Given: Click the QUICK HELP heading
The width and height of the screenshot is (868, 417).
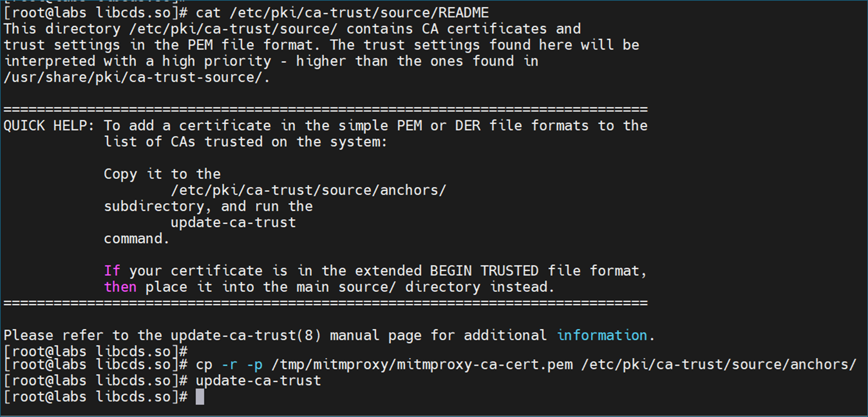Looking at the screenshot, I should coord(48,126).
